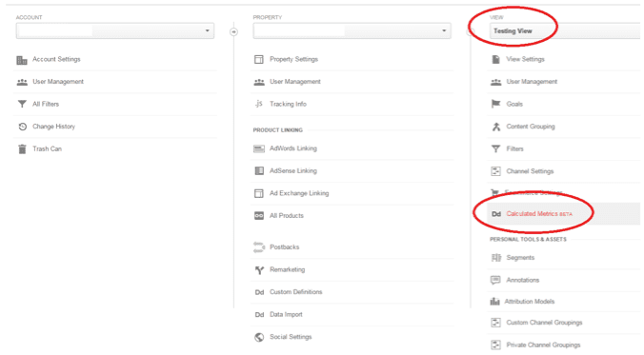Open Custom Definitions under Property
This screenshot has width=644, height=355.
pos(295,292)
